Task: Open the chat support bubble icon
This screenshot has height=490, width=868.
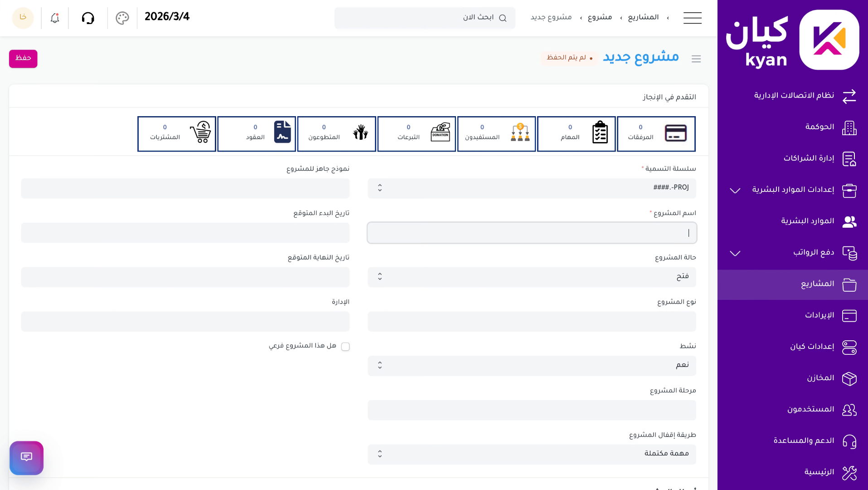Action: [26, 458]
